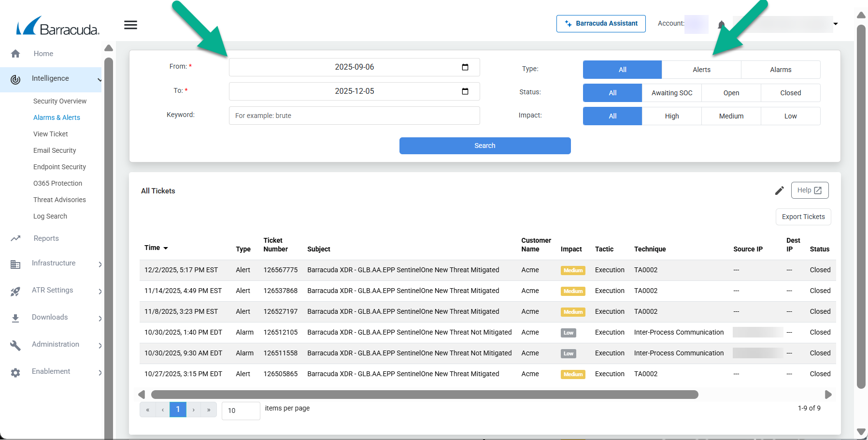Expand the Infrastructure sidebar section
Screen dimensions: 868x440
pyautogui.click(x=100, y=264)
